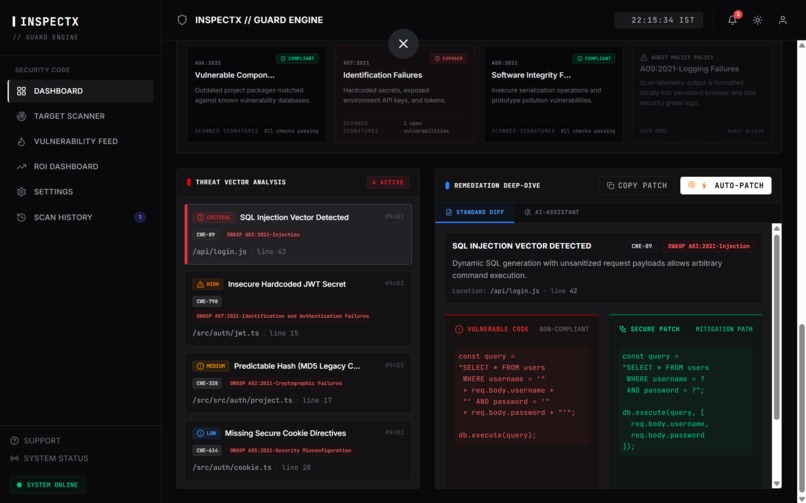Click the Support help circle icon
806x503 pixels.
(14, 441)
